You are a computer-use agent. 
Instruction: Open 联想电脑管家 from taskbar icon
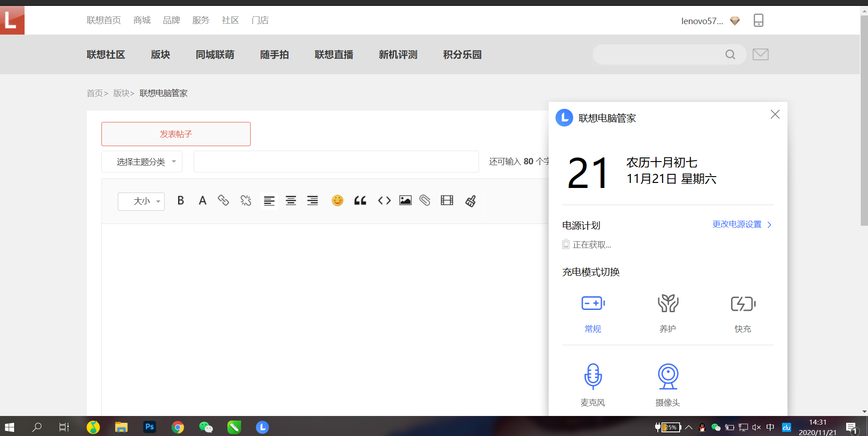[x=262, y=427]
